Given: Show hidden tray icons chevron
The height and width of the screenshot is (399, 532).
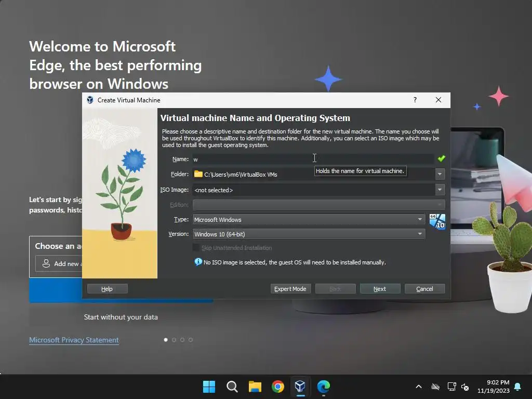Looking at the screenshot, I should 419,387.
